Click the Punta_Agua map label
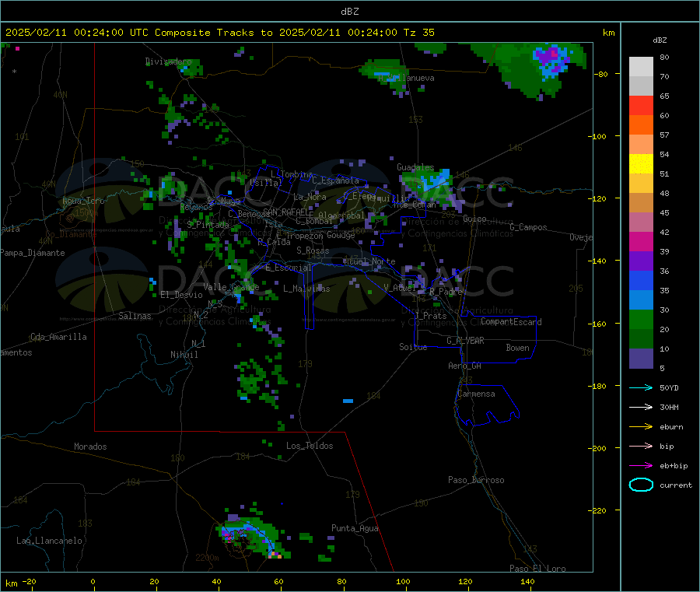This screenshot has height=592, width=700. point(355,528)
